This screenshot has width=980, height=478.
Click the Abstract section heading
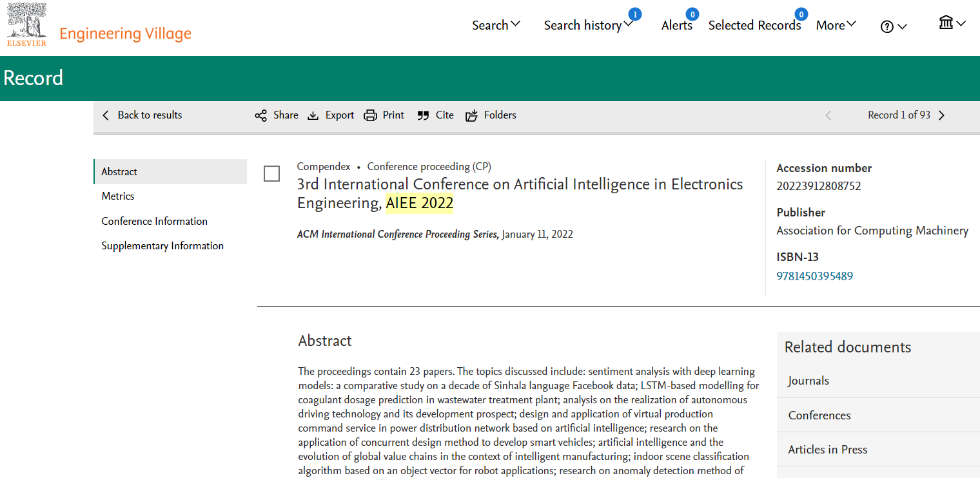point(325,341)
